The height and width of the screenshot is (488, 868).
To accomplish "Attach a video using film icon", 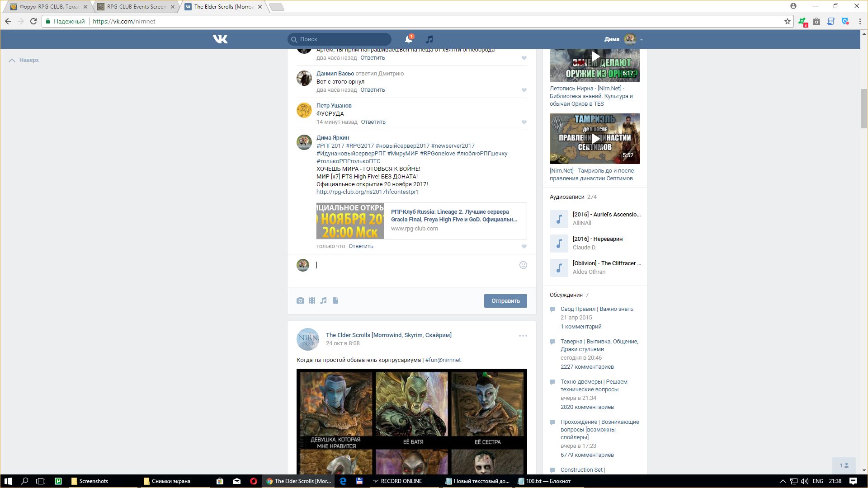I will (x=312, y=300).
